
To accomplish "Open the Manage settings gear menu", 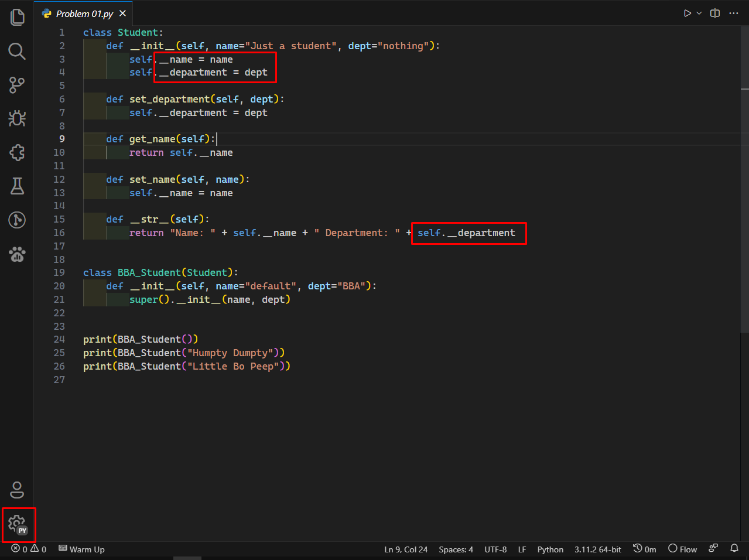I will pyautogui.click(x=18, y=525).
